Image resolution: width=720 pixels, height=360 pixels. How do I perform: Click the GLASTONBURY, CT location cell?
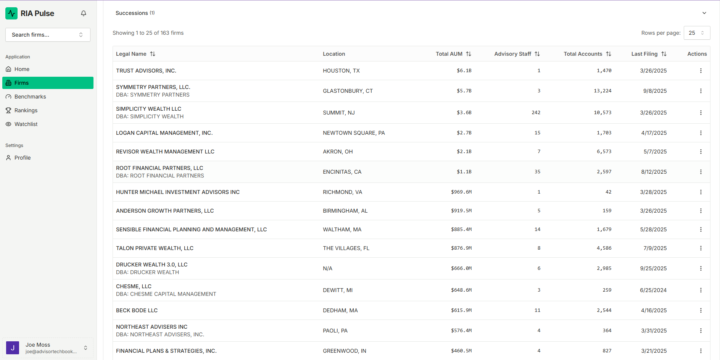pyautogui.click(x=348, y=91)
